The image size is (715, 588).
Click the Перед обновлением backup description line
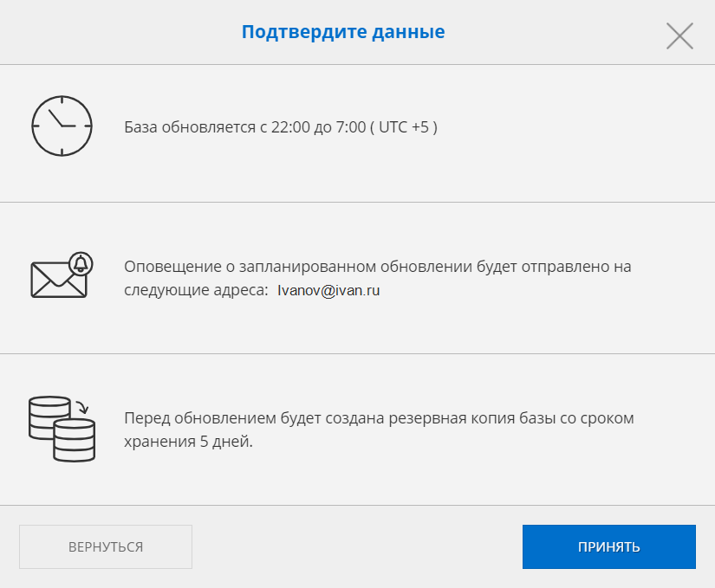379,418
